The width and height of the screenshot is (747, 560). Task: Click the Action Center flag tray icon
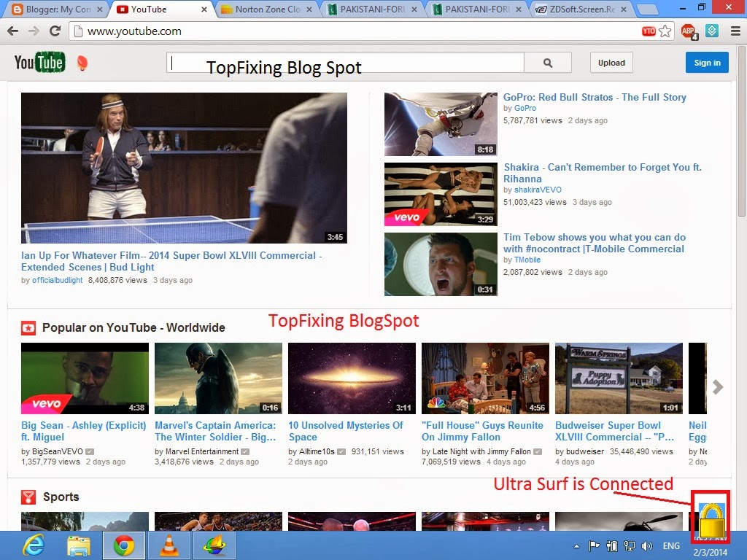pyautogui.click(x=594, y=546)
